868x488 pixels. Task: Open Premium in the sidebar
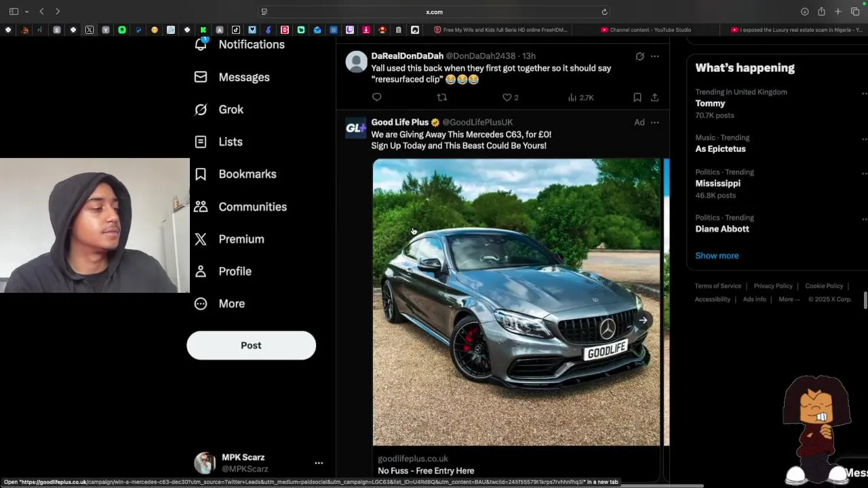229,239
